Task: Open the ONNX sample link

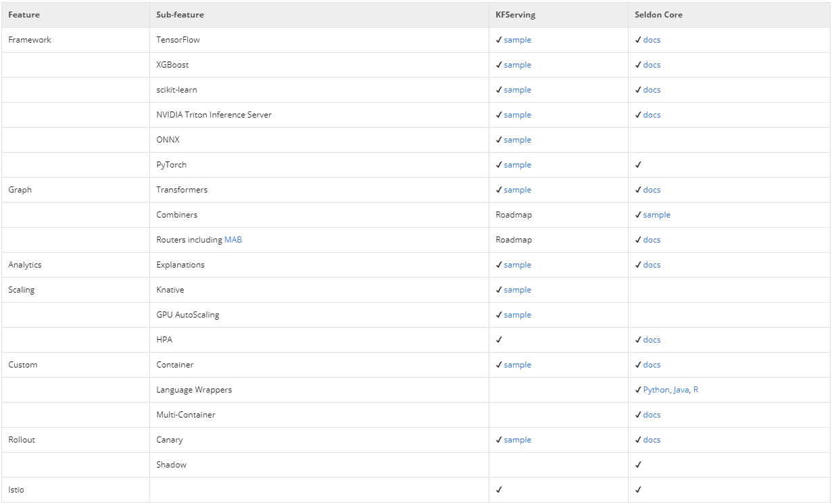Action: click(x=517, y=140)
